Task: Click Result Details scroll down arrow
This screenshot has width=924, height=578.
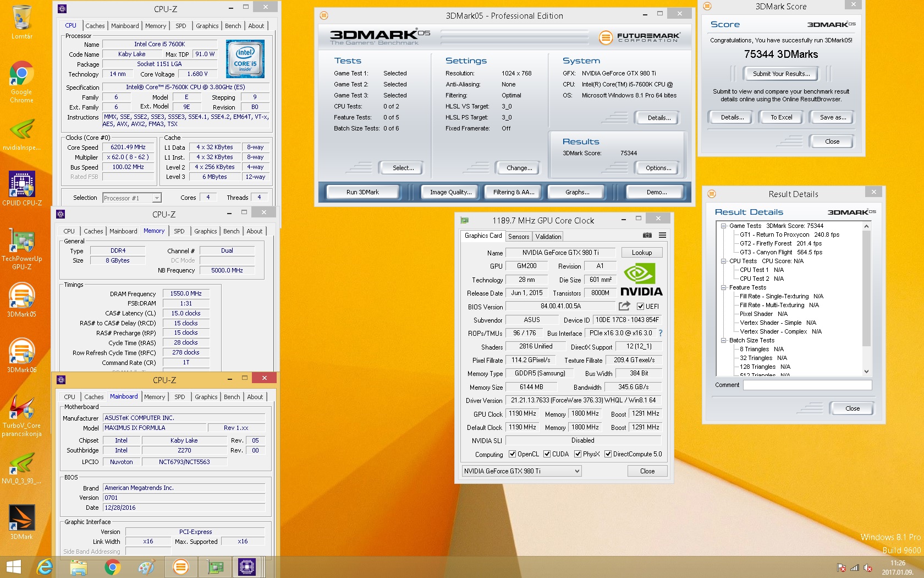Action: (x=866, y=372)
